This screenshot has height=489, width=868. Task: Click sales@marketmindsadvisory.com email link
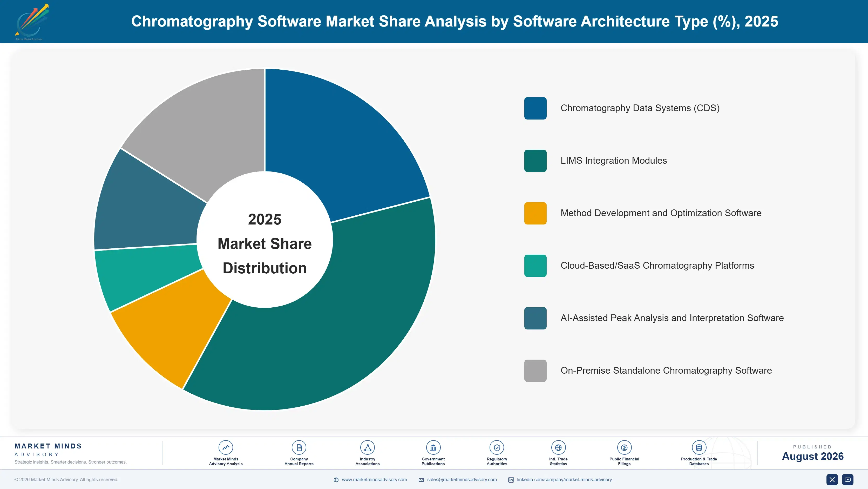(x=462, y=480)
